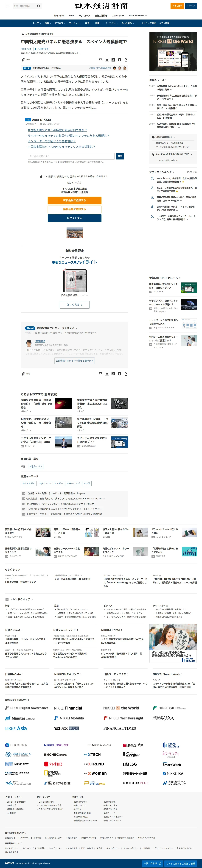Click 詳しく見る in the paid-member box
Screen dimensions: 202x868
[x=75, y=305]
